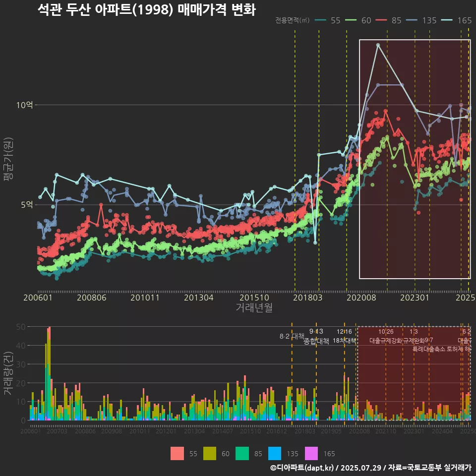Viewport: 476px width, 476px height.
Task: Click 200806 on the price chart x-axis
Action: click(92, 297)
